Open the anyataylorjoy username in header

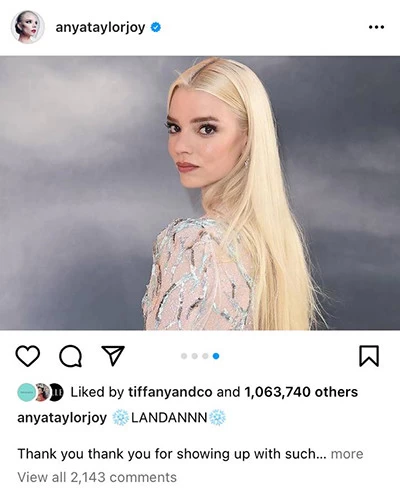coord(100,28)
